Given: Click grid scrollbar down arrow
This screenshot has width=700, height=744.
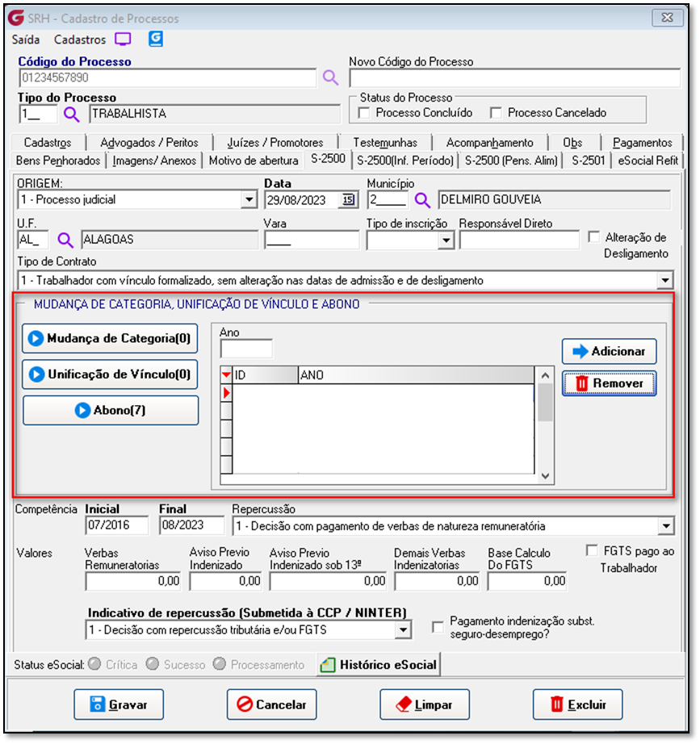Looking at the screenshot, I should [545, 475].
